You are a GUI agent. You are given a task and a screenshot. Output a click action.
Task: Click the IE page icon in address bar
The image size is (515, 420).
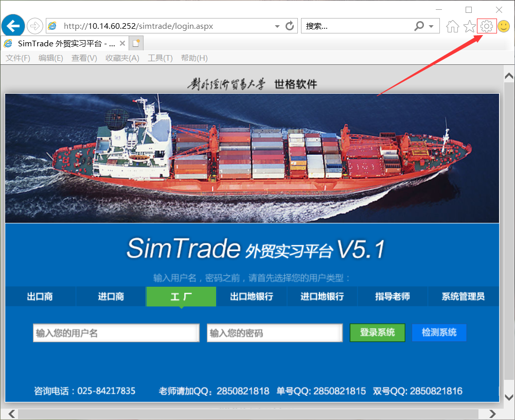pyautogui.click(x=52, y=26)
